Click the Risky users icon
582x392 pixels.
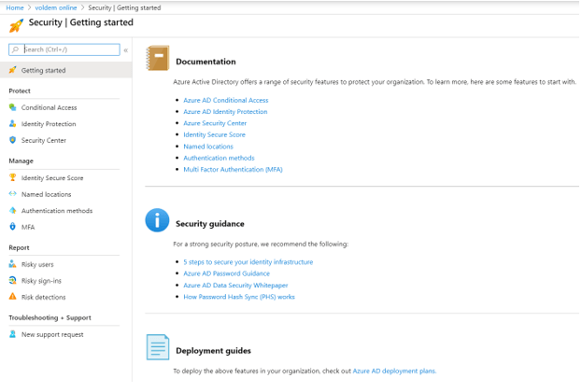pyautogui.click(x=12, y=264)
